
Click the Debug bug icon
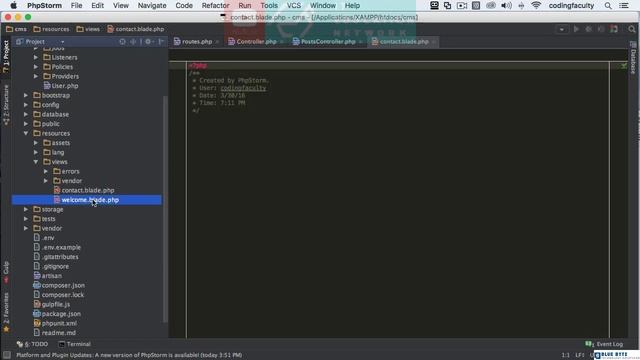[589, 29]
